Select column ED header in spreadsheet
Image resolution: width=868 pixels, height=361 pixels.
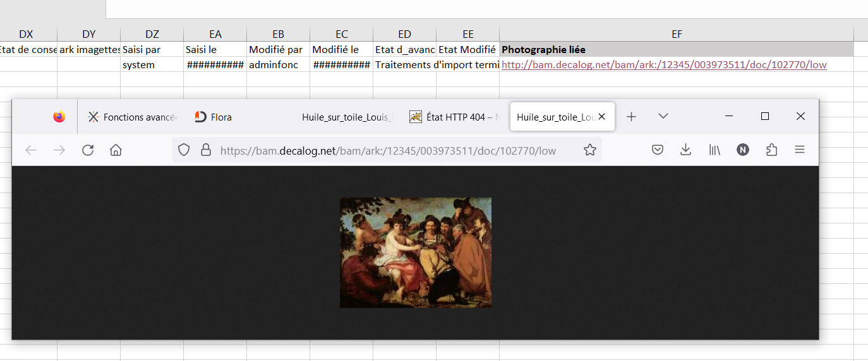coord(405,34)
